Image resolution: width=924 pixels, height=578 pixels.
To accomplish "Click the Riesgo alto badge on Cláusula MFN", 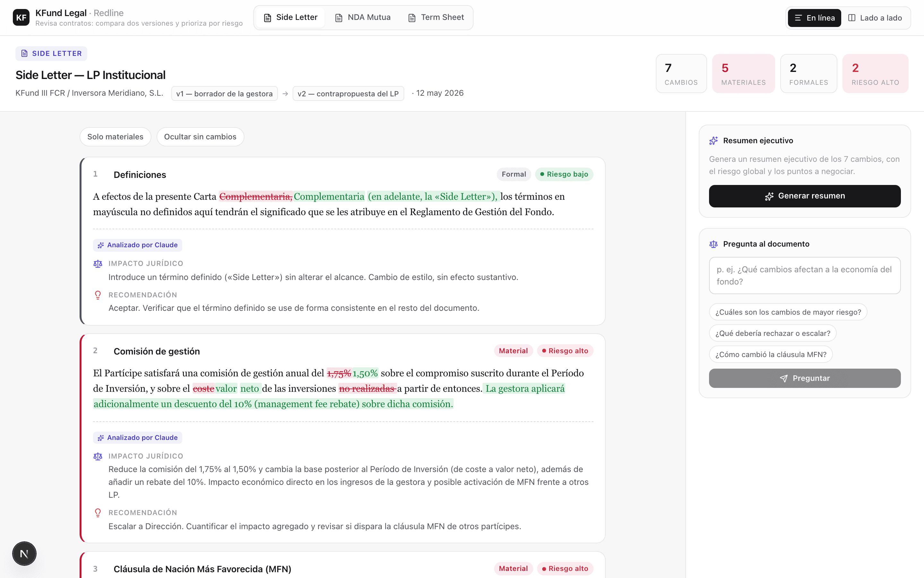I will [565, 569].
